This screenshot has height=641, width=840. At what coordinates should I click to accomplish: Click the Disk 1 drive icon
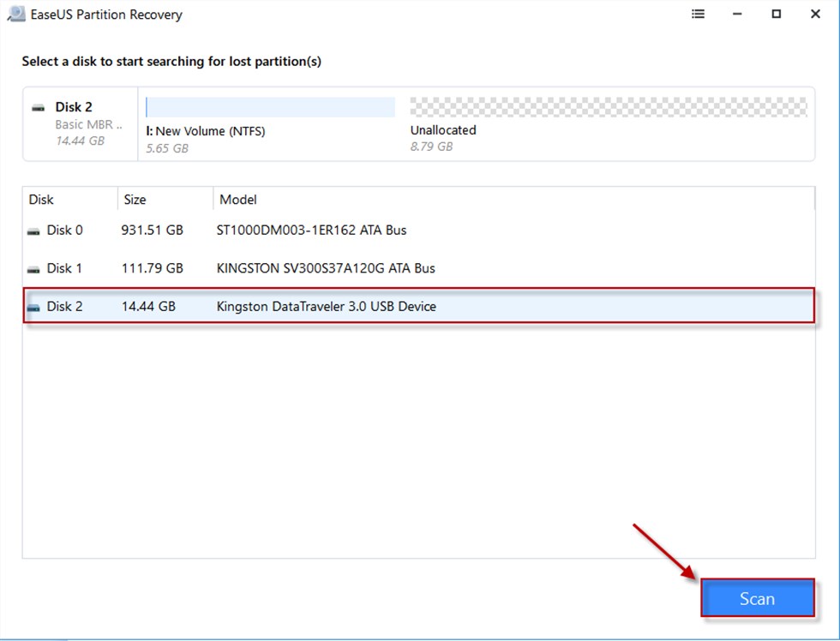(33, 269)
